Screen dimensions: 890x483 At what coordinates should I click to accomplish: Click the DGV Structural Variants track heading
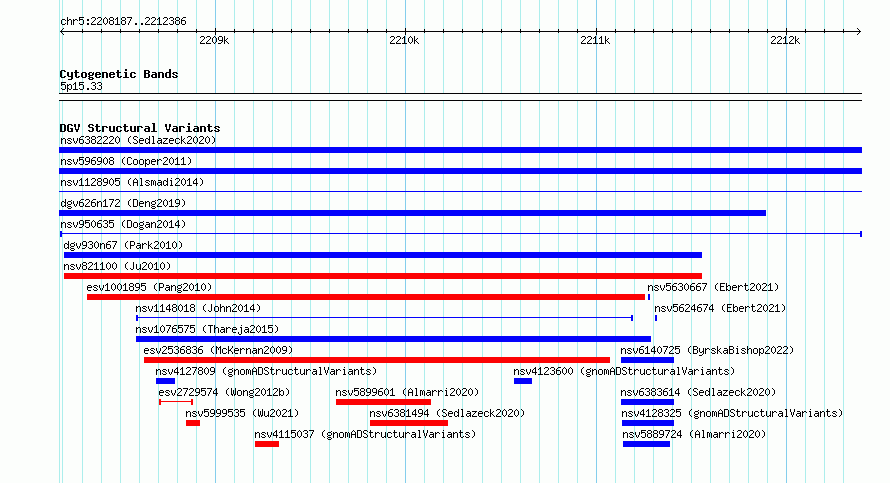[x=140, y=128]
